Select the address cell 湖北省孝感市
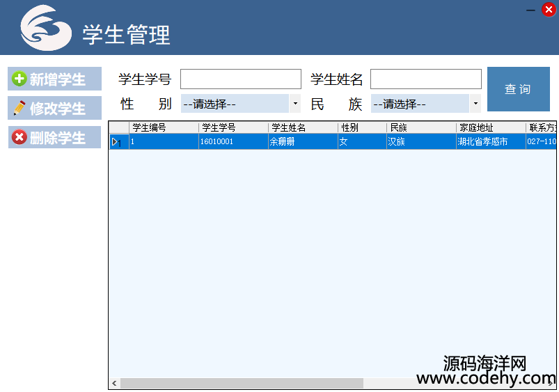 491,142
